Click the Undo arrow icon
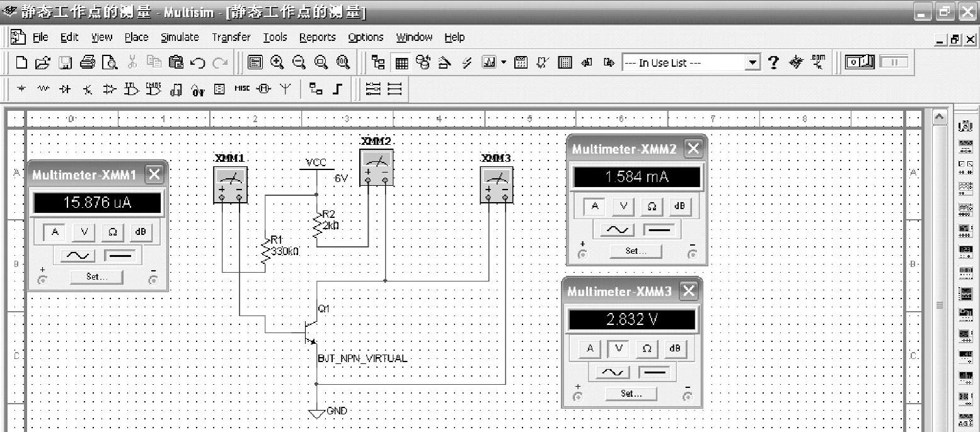The width and height of the screenshot is (980, 432). (198, 62)
